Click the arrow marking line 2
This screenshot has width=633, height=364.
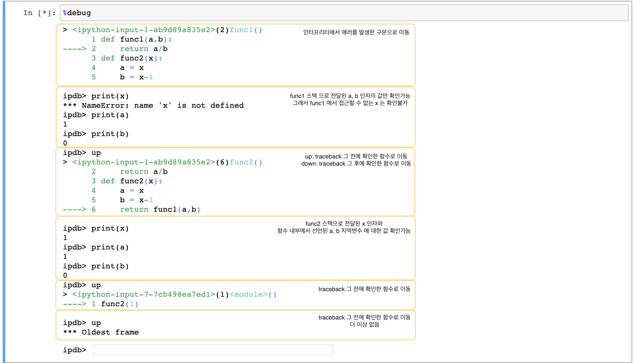(x=74, y=49)
